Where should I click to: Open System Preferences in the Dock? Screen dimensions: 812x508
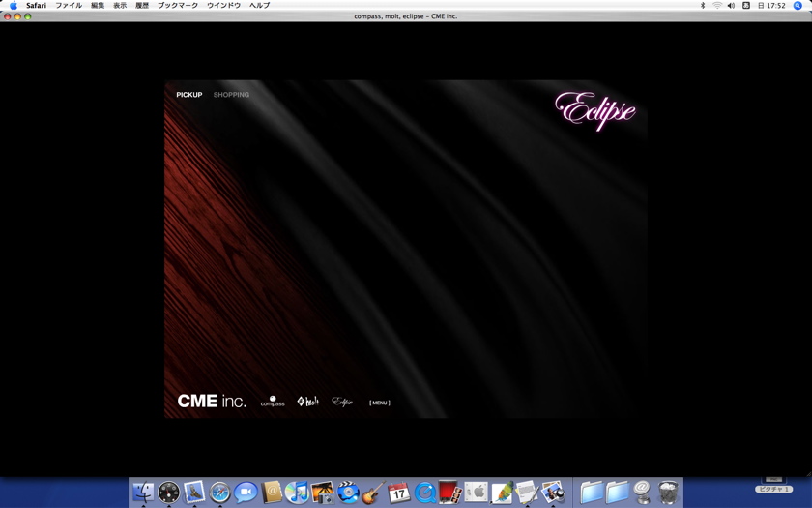[476, 492]
